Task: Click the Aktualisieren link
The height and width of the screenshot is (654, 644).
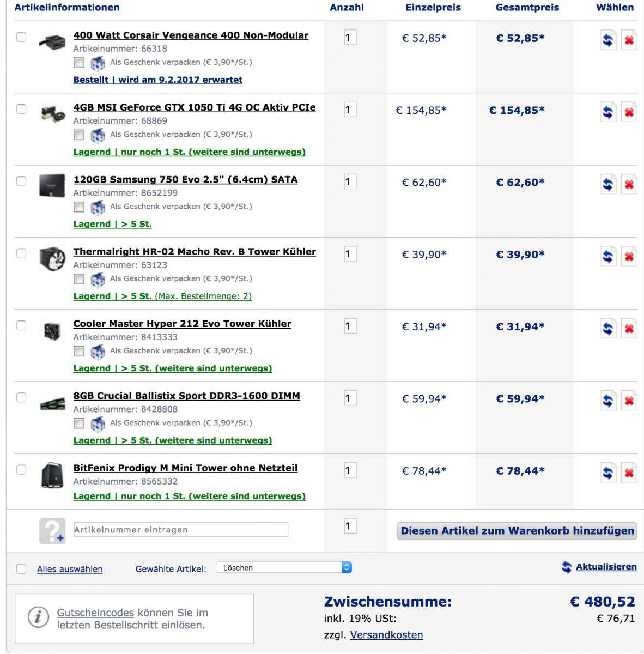Action: coord(606,567)
